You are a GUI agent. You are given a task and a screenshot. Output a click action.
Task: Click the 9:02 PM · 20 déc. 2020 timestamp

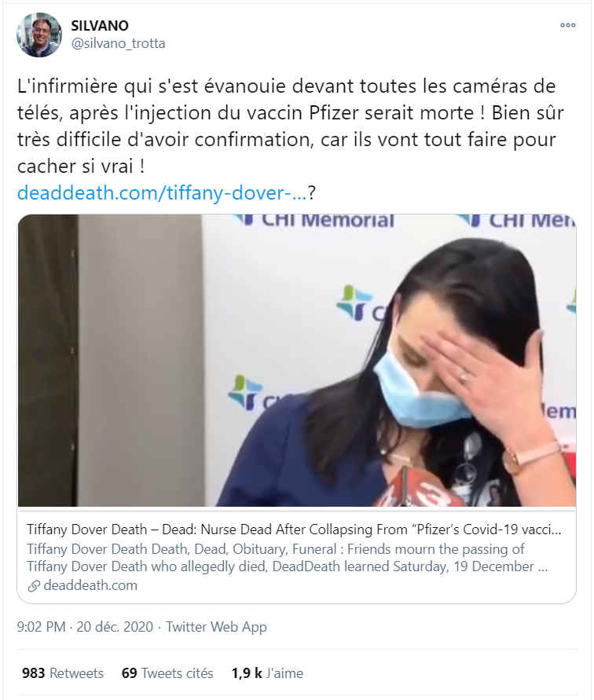click(85, 627)
